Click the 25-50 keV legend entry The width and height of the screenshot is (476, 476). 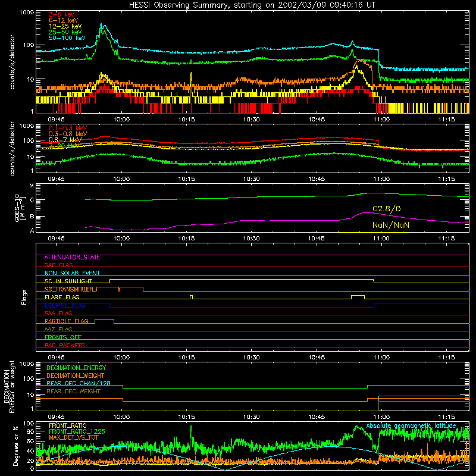pyautogui.click(x=65, y=32)
